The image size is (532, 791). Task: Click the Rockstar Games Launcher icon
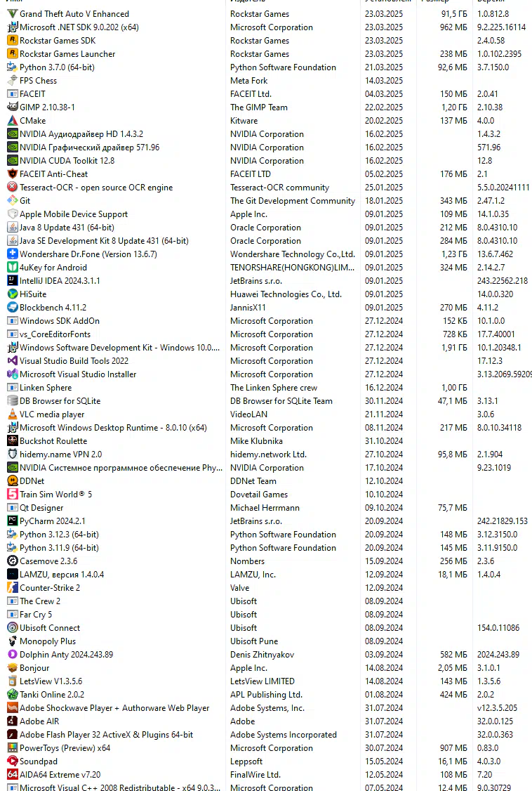tap(12, 53)
